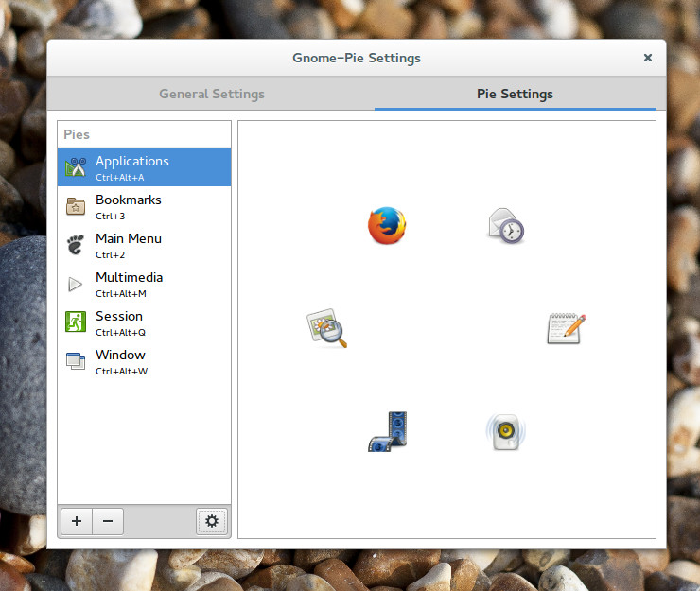Click the Multimedia play triangle icon
700x591 pixels.
75,284
